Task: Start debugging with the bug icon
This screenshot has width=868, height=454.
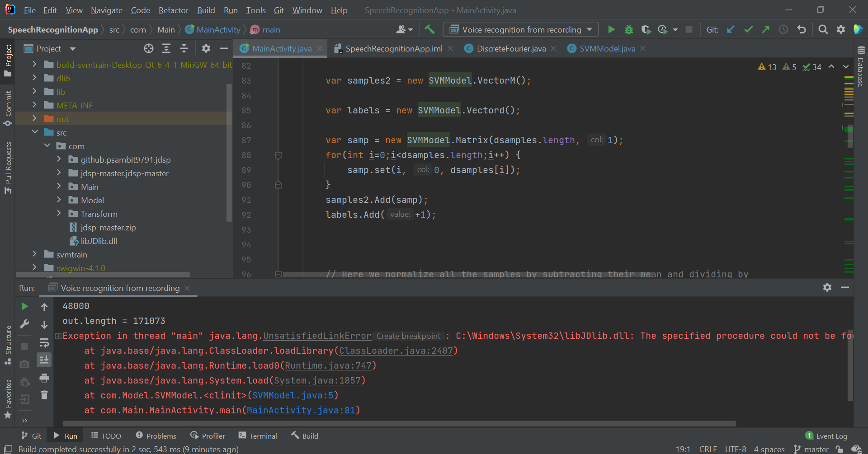Action: (628, 29)
